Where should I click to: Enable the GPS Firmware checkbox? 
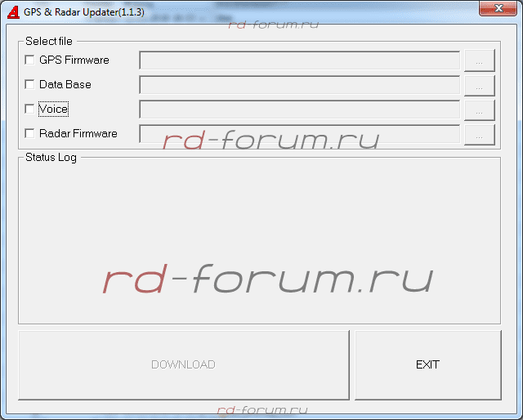pyautogui.click(x=30, y=60)
